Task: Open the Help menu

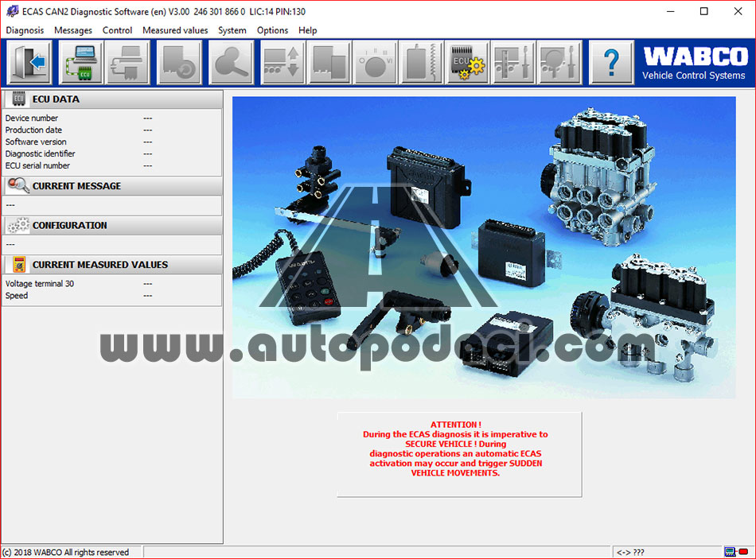Action: click(x=308, y=30)
